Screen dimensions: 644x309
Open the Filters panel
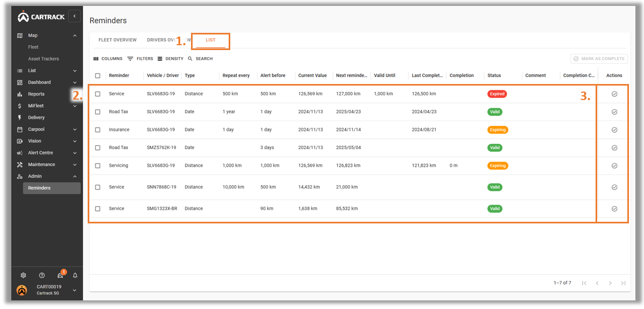pos(140,59)
